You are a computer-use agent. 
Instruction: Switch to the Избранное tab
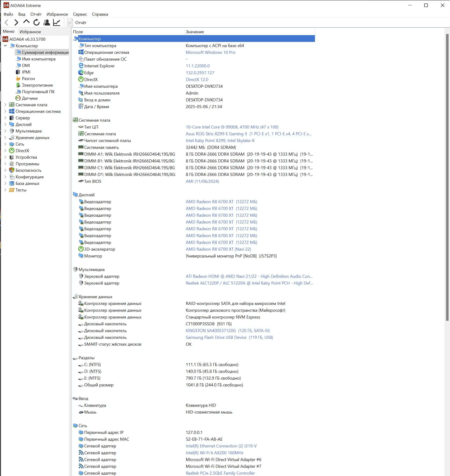point(30,32)
